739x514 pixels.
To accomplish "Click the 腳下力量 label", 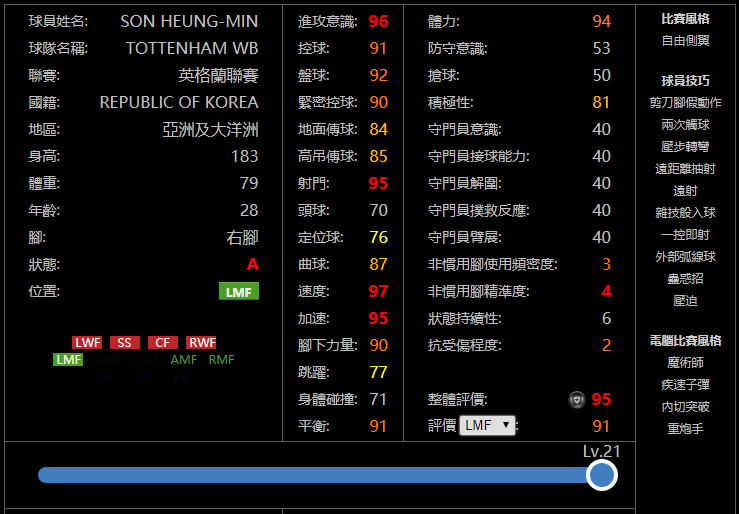I will (x=328, y=345).
